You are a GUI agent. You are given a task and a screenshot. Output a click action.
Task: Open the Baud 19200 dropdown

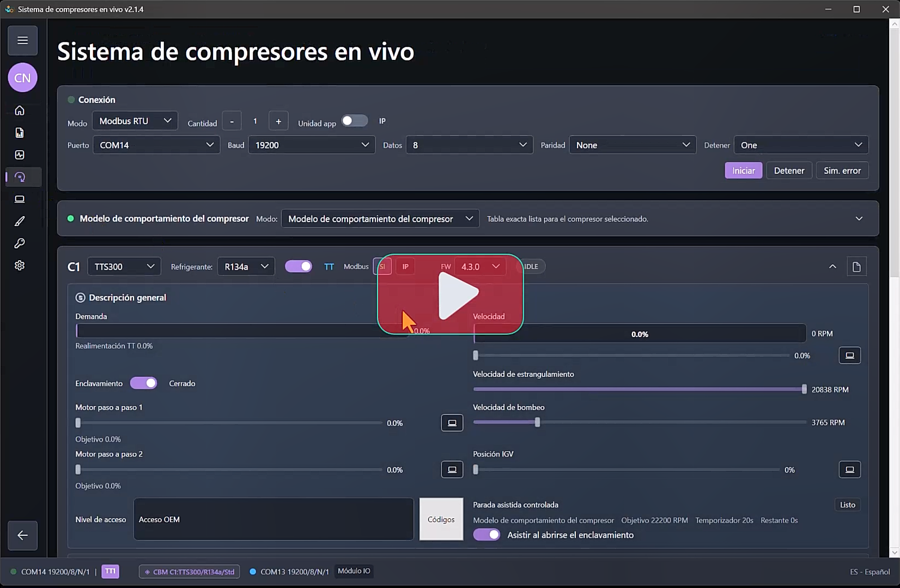click(312, 145)
